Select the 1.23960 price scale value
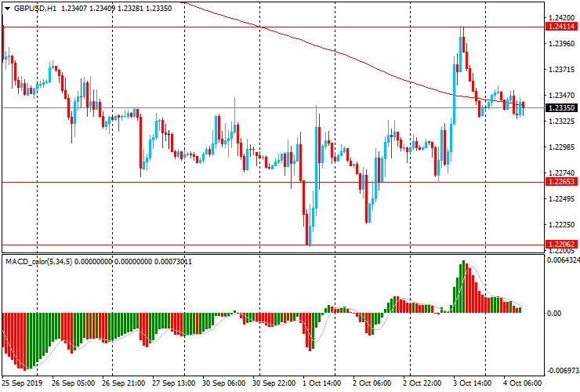The image size is (580, 392). pyautogui.click(x=561, y=44)
